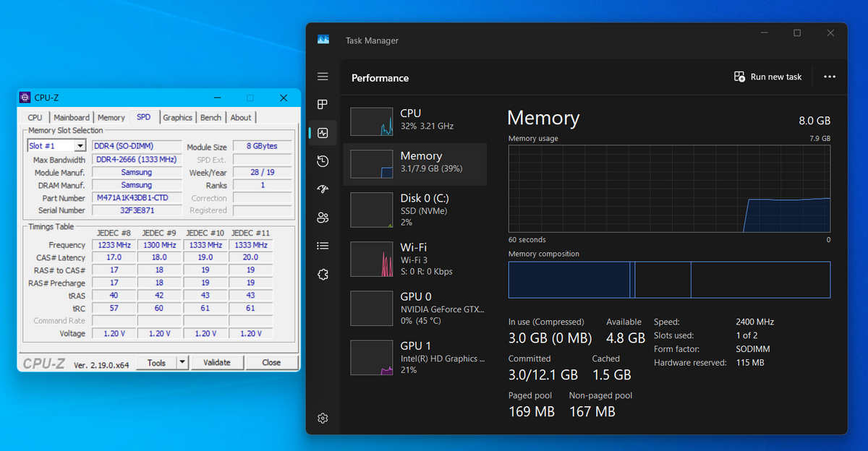Open the Slot #1 dropdown in CPU-Z
Image resolution: width=868 pixels, height=451 pixels.
[x=56, y=146]
